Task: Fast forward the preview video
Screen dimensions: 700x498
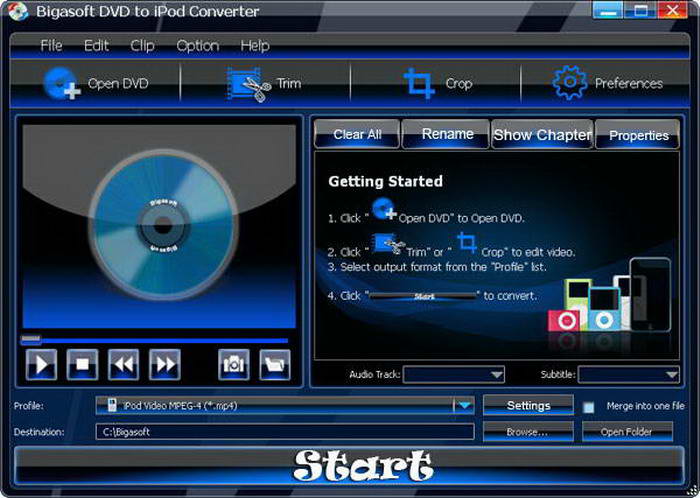Action: [165, 365]
